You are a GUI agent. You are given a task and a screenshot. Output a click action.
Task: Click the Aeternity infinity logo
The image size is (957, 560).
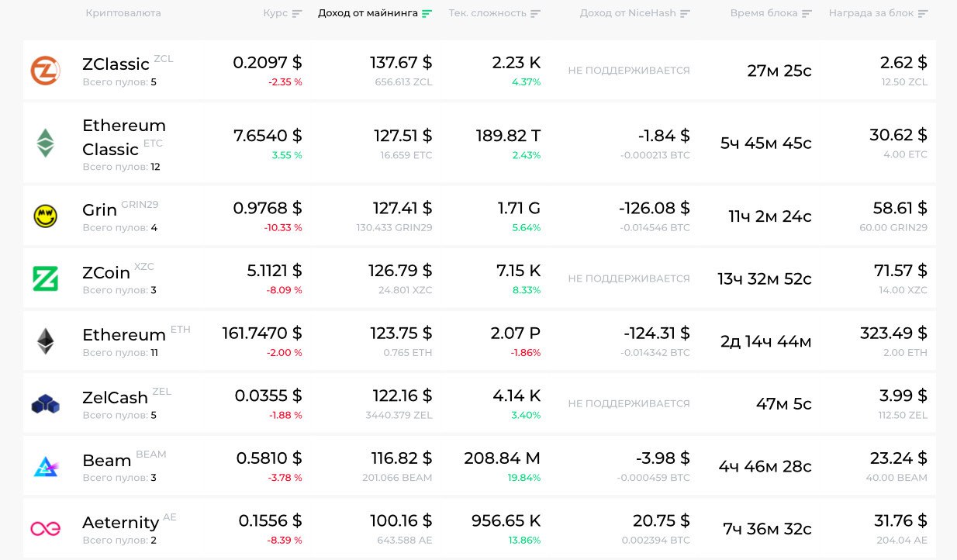pos(46,529)
